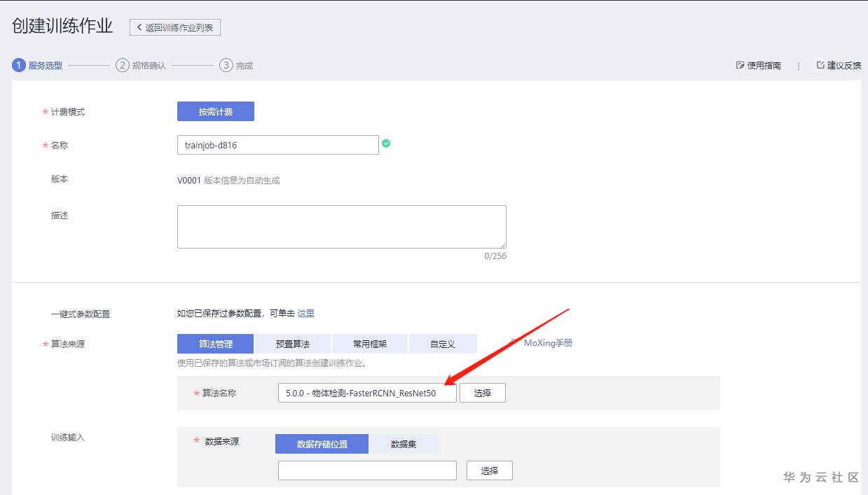
Task: Click the 一键式参数配置 label
Action: pyautogui.click(x=81, y=314)
